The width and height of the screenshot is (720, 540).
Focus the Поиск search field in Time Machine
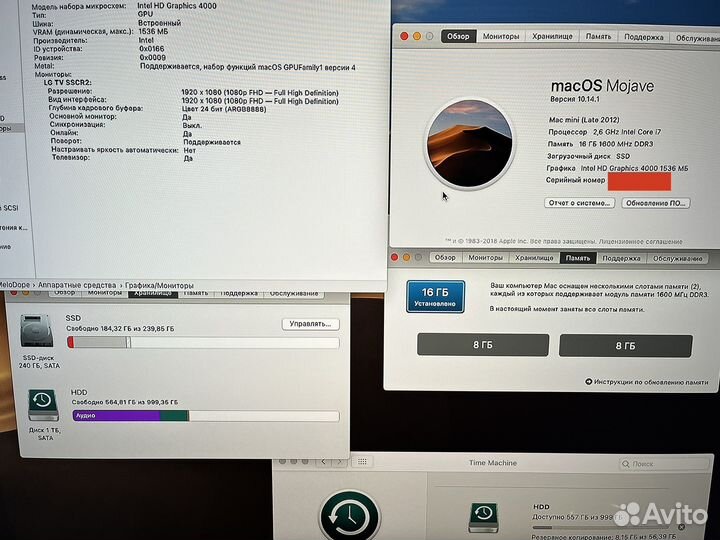665,464
